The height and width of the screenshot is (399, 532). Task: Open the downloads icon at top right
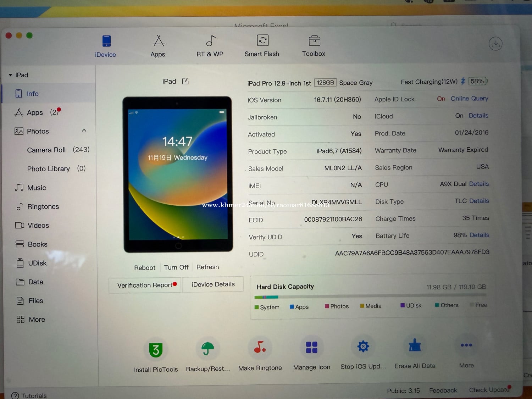495,44
